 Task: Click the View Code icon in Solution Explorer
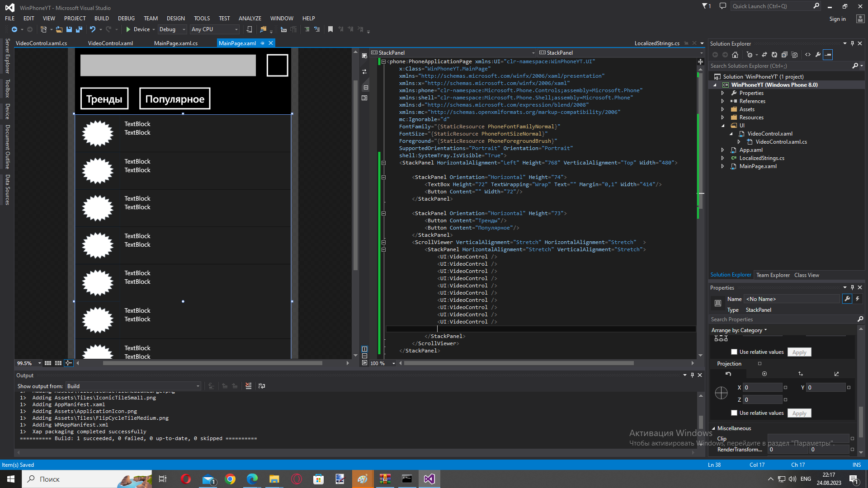pos(808,55)
